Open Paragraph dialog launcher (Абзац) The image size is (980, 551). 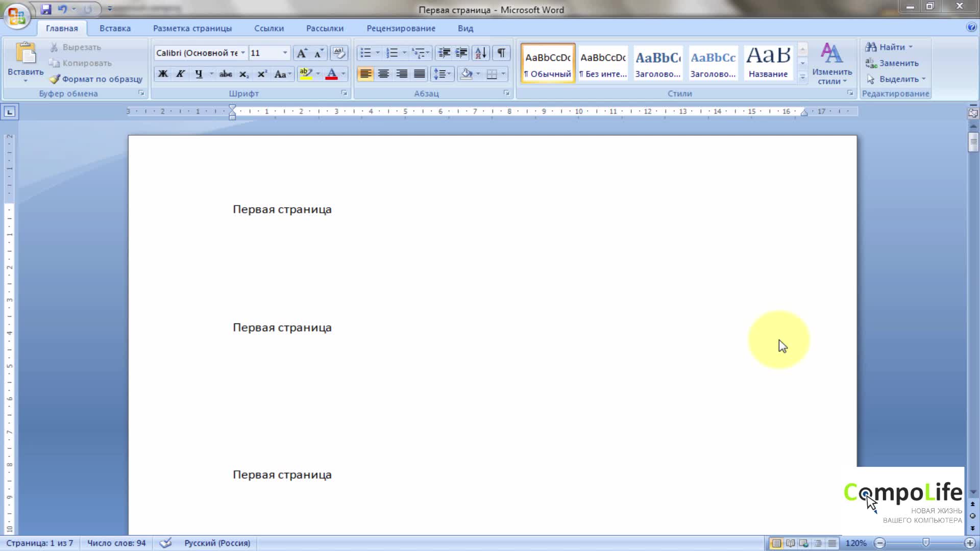506,93
